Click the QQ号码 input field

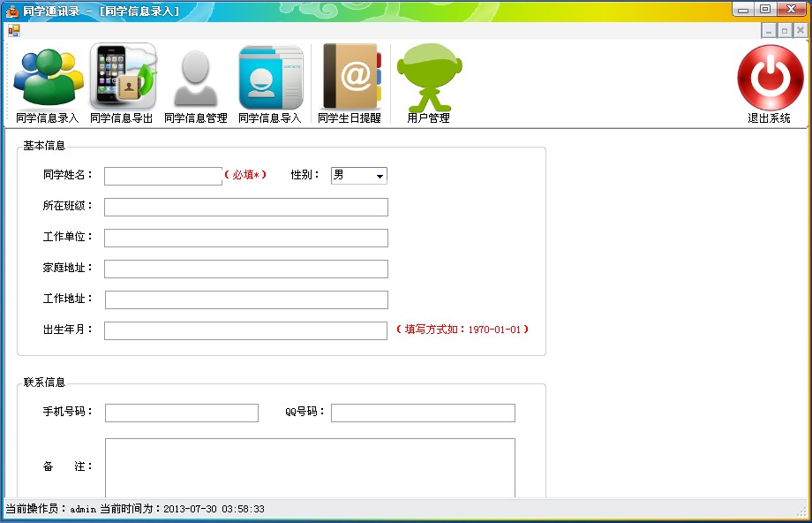pos(423,413)
